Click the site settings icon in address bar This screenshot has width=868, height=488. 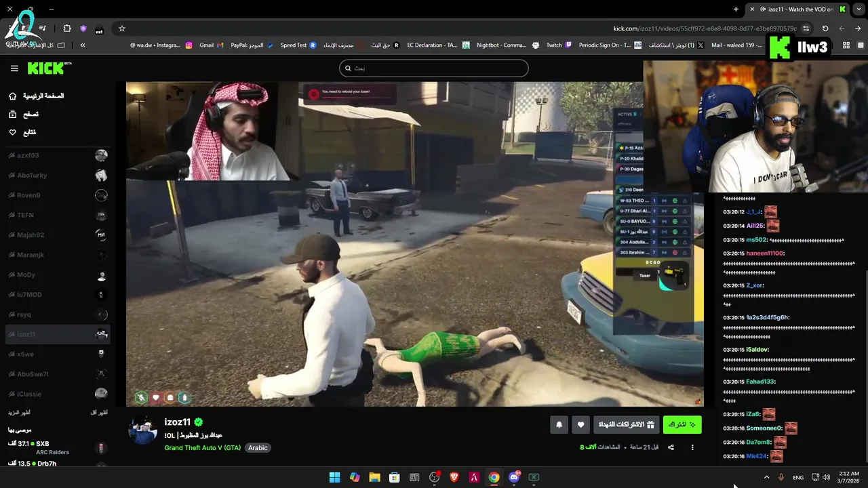pos(806,28)
